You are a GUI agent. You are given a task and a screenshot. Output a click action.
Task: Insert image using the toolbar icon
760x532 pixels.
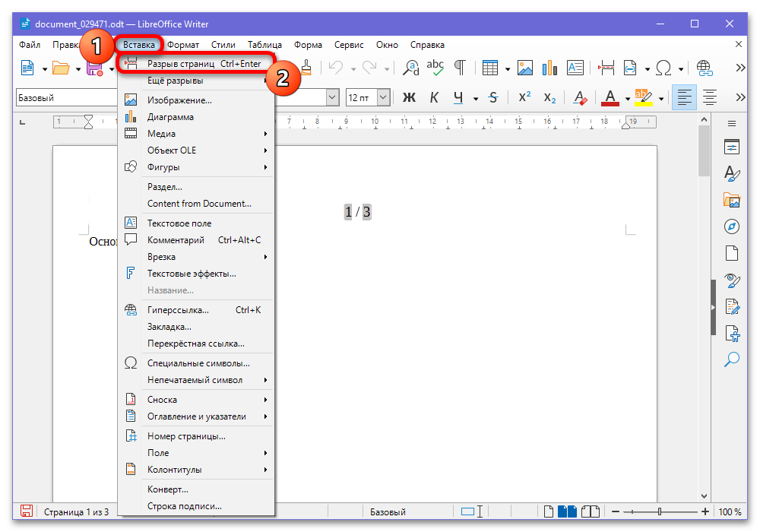[x=525, y=68]
